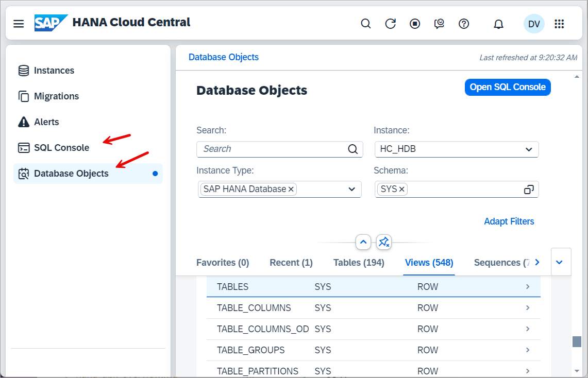This screenshot has width=588, height=378.
Task: Select the TABLE_PARTITIONS view name
Action: pyautogui.click(x=258, y=371)
